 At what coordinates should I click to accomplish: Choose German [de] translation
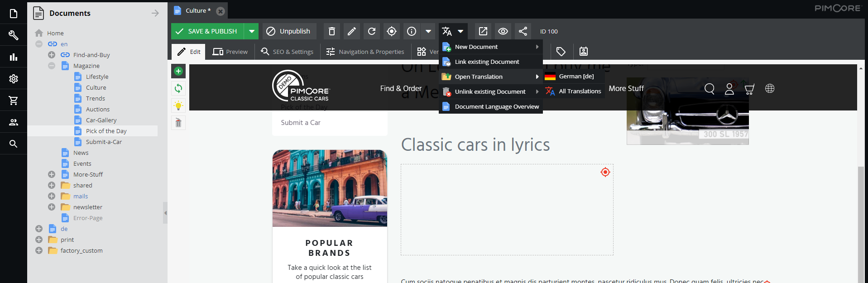click(574, 76)
